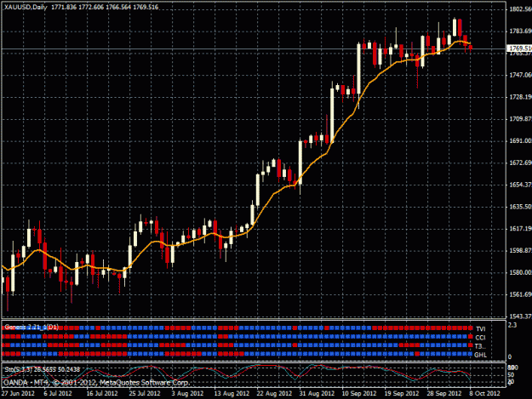Select the 1709.87 price axis label
Screen dimensions: 532x399
tap(520, 119)
